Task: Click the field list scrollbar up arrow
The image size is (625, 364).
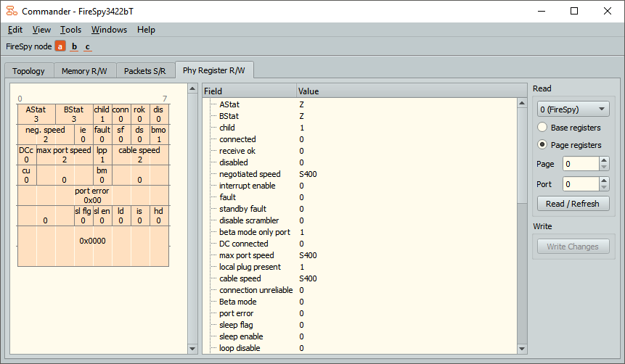Action: coord(522,103)
